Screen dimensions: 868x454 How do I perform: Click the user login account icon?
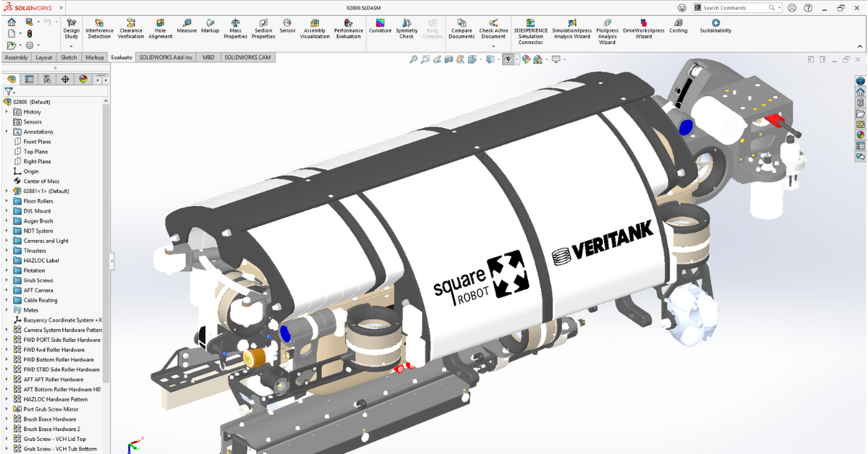click(x=793, y=7)
